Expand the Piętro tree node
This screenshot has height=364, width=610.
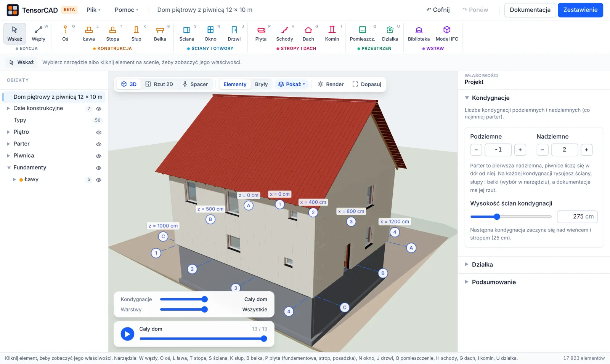(x=8, y=132)
